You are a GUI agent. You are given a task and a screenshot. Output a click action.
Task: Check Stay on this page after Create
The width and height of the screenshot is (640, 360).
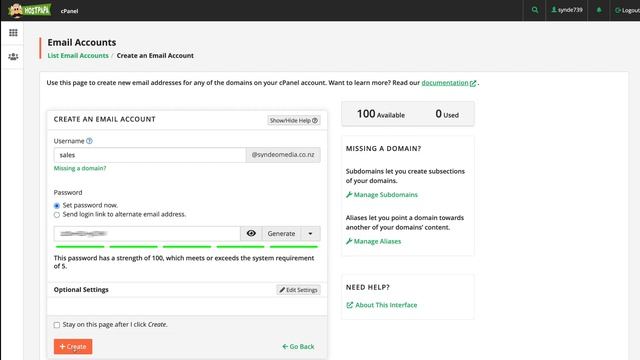(x=57, y=325)
